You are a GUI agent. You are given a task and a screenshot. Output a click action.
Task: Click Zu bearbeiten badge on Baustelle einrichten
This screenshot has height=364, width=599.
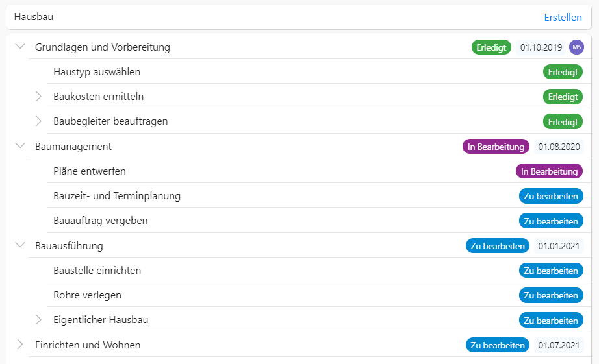[551, 271]
